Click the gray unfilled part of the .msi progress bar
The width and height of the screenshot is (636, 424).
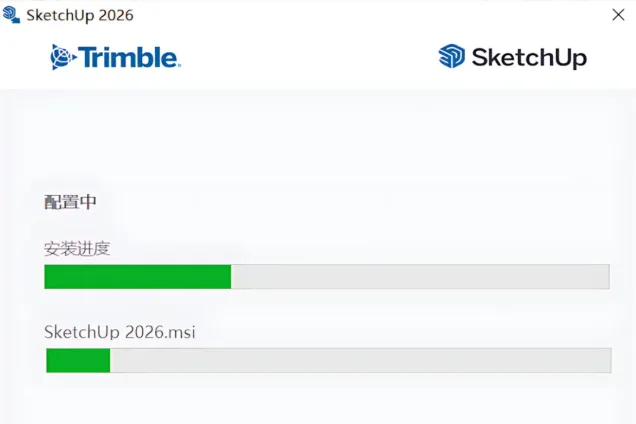point(360,361)
